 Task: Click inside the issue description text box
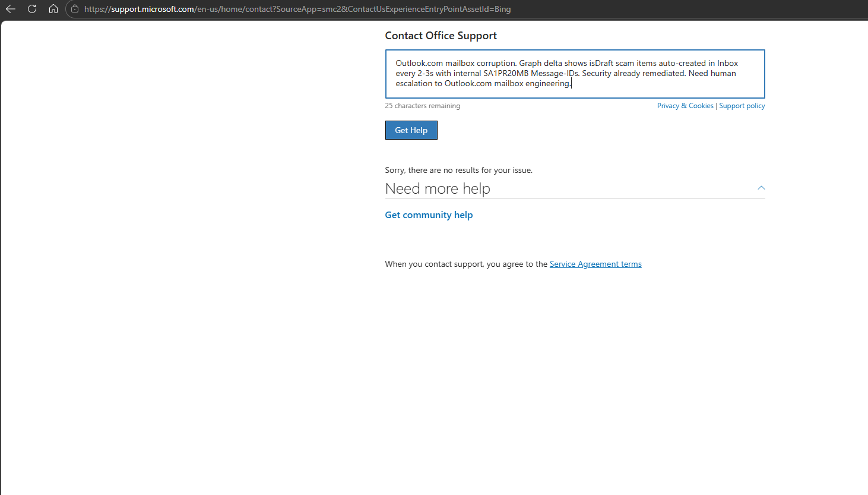click(x=575, y=74)
